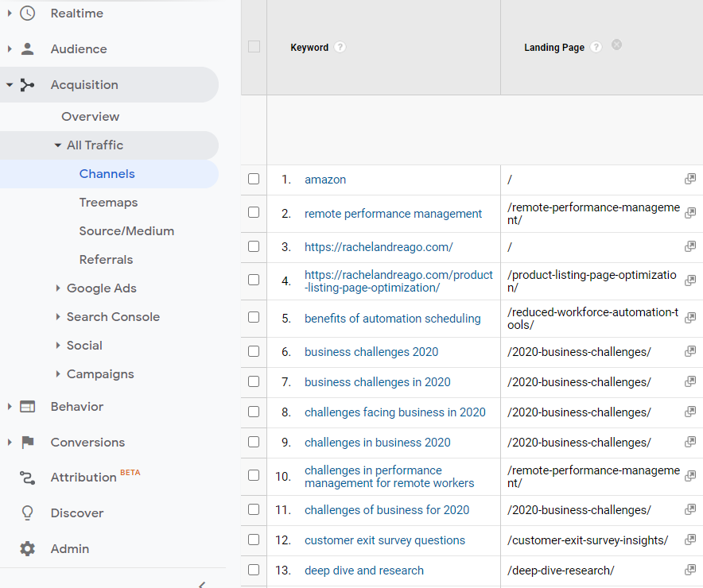The image size is (703, 588).
Task: Open the Referrals report
Action: [x=107, y=260]
